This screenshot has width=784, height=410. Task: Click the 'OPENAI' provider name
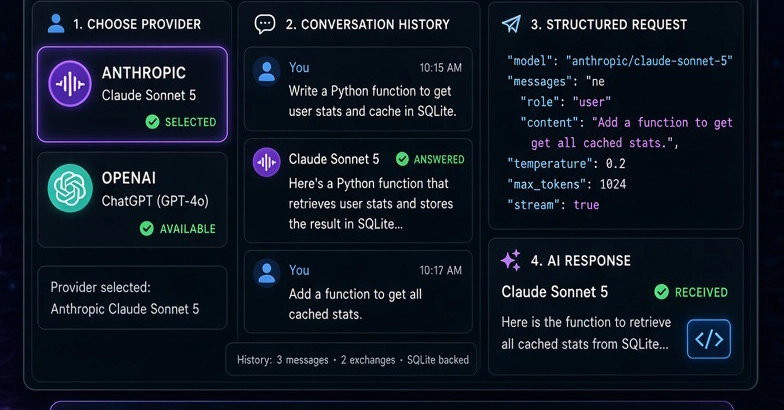pos(128,178)
